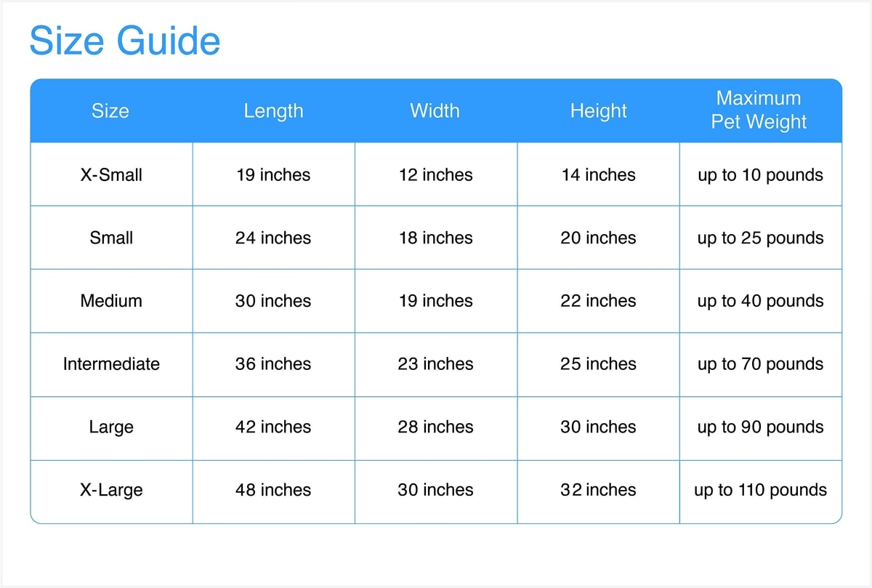Click the Intermediate size row label
Screen dimensions: 872x588
[x=111, y=364]
